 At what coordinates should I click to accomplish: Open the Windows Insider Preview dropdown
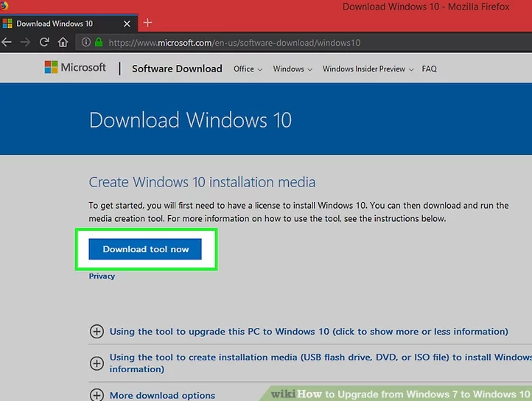(x=368, y=69)
